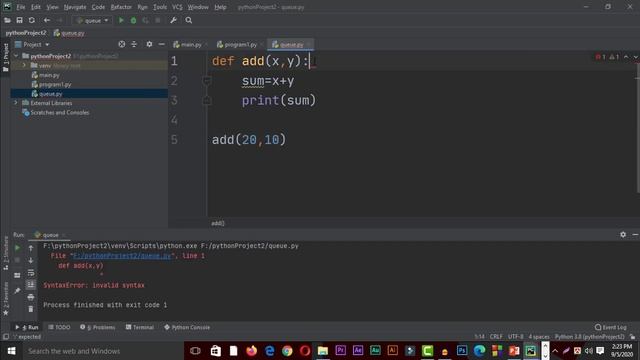Click the Synchronize reload icon
640x360 pixels.
(x=31, y=20)
